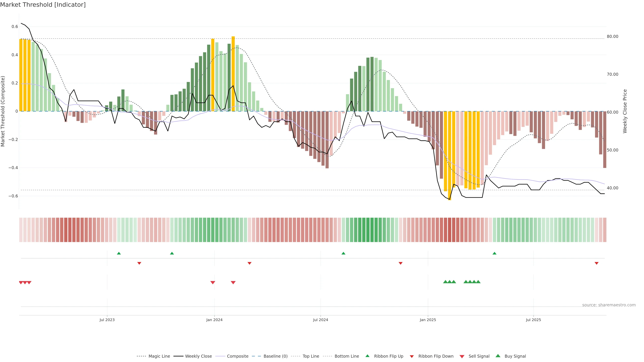The image size is (644, 362).
Task: Click the ribbon flip up marker after Jul 2024
Action: pos(343,253)
